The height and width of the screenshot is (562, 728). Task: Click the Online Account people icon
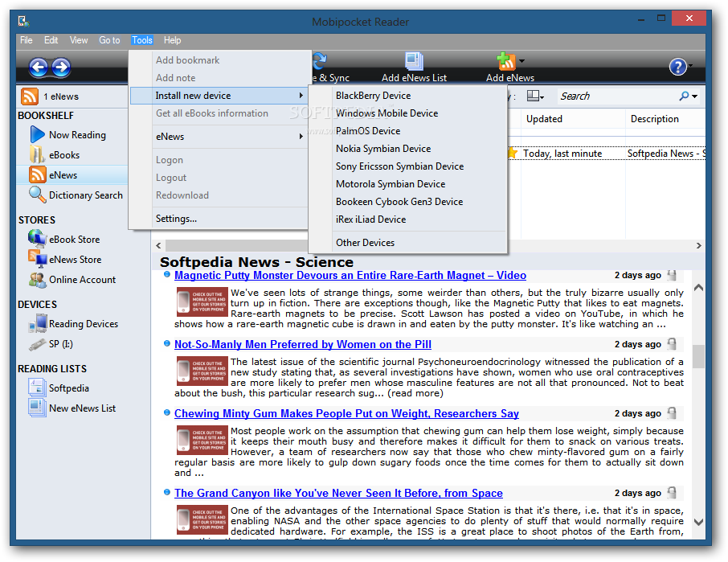pos(37,279)
